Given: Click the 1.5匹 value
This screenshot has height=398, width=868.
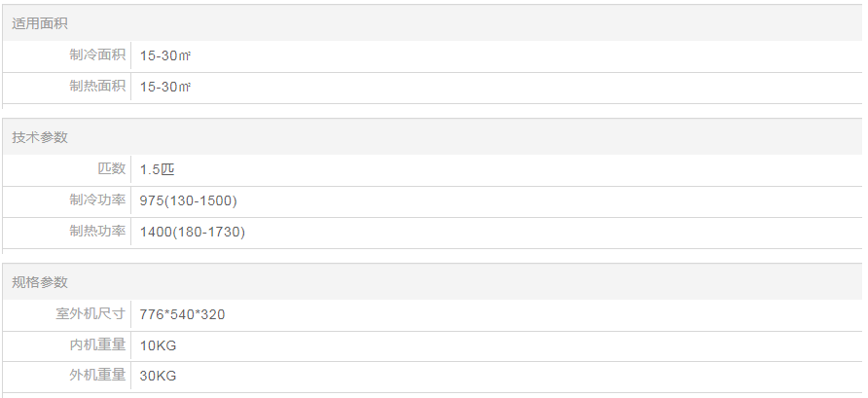Looking at the screenshot, I should [157, 170].
